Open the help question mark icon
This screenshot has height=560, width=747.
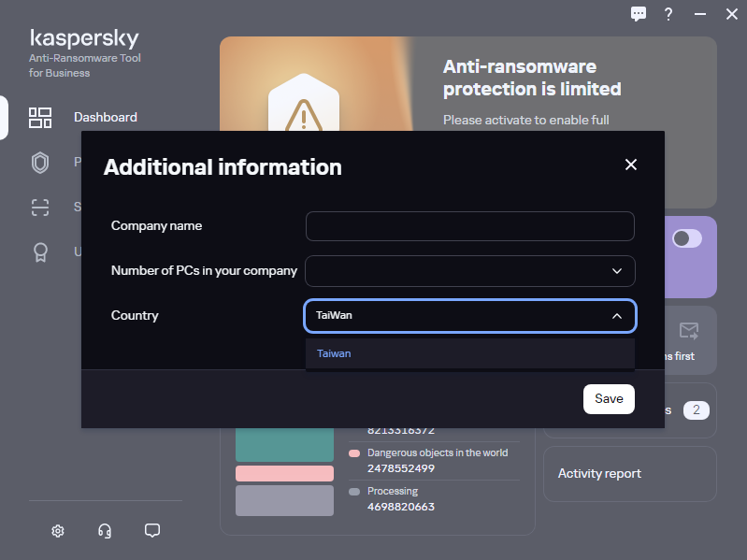pyautogui.click(x=668, y=14)
